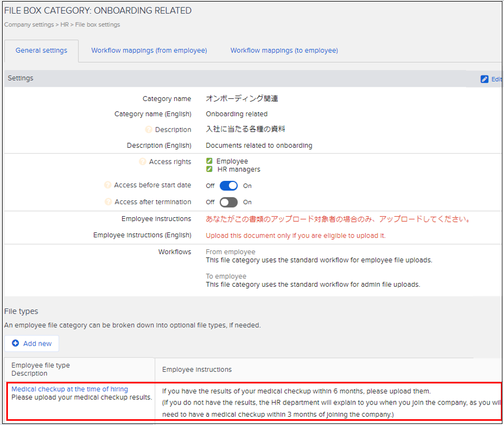Switch to Workflow mappings (from employee) tab

tap(149, 50)
